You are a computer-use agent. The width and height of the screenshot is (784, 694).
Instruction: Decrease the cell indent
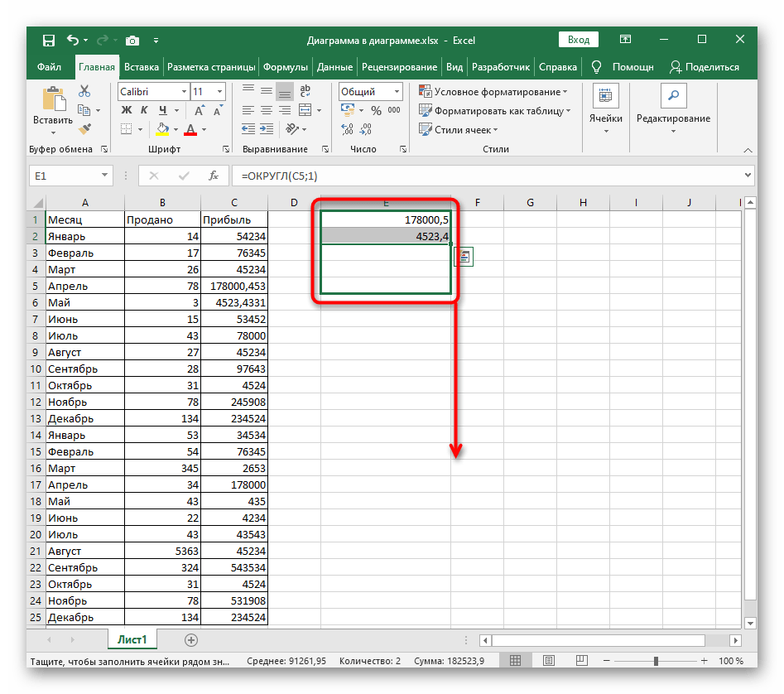tap(248, 129)
